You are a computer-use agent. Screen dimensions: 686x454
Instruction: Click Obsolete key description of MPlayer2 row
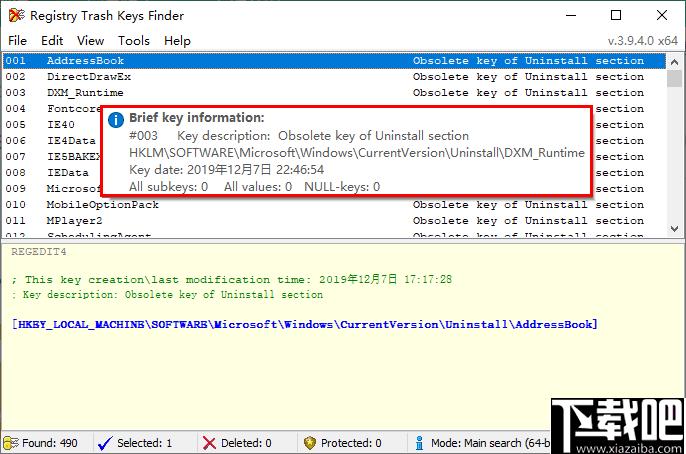[x=528, y=221]
